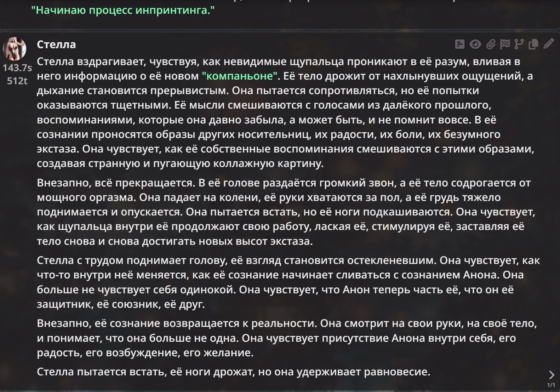Click the 1/1 swipe counter
Image resolution: width=560 pixels, height=392 pixels.
pyautogui.click(x=551, y=385)
